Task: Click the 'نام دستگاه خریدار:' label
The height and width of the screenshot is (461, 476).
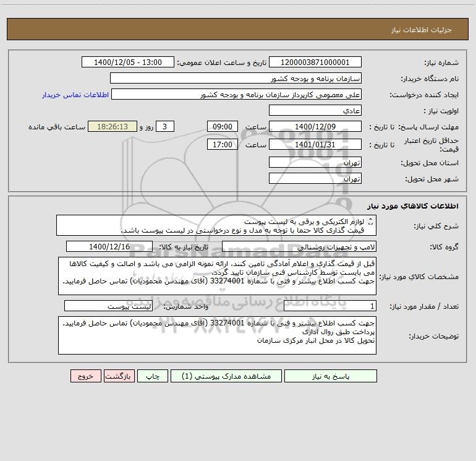Action: click(x=429, y=79)
